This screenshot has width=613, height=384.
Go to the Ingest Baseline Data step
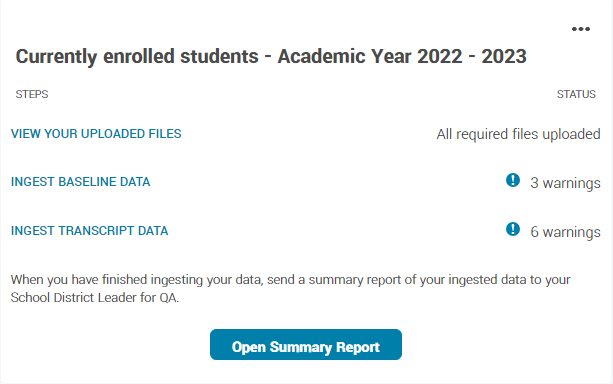click(x=81, y=182)
